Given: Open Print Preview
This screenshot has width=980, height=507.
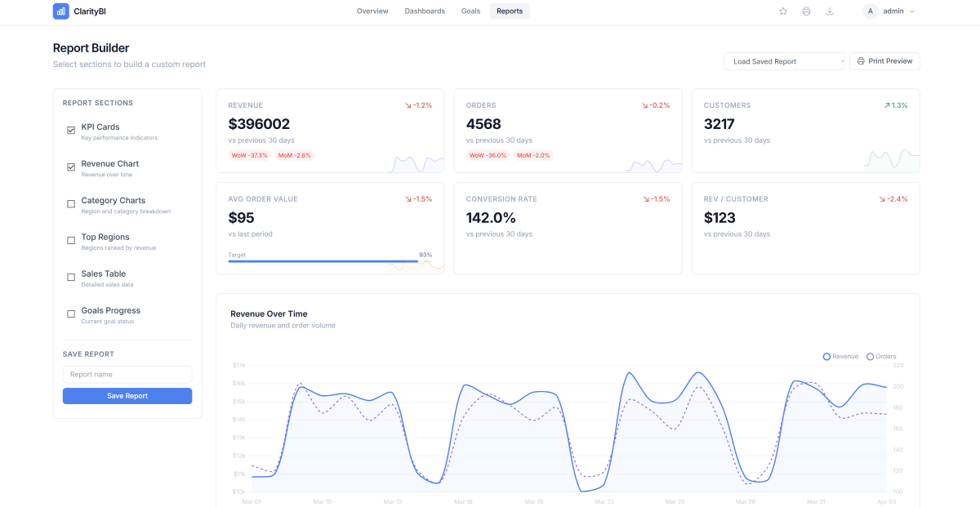Looking at the screenshot, I should pos(884,60).
